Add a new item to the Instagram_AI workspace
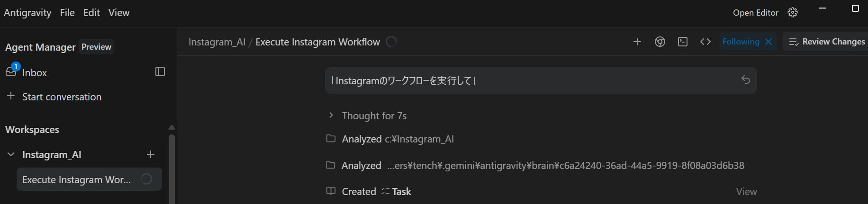This screenshot has height=204, width=868. pos(151,154)
